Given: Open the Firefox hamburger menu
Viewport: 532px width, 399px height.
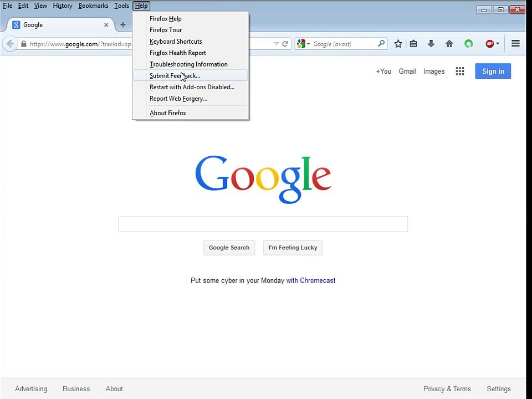Looking at the screenshot, I should pyautogui.click(x=515, y=43).
